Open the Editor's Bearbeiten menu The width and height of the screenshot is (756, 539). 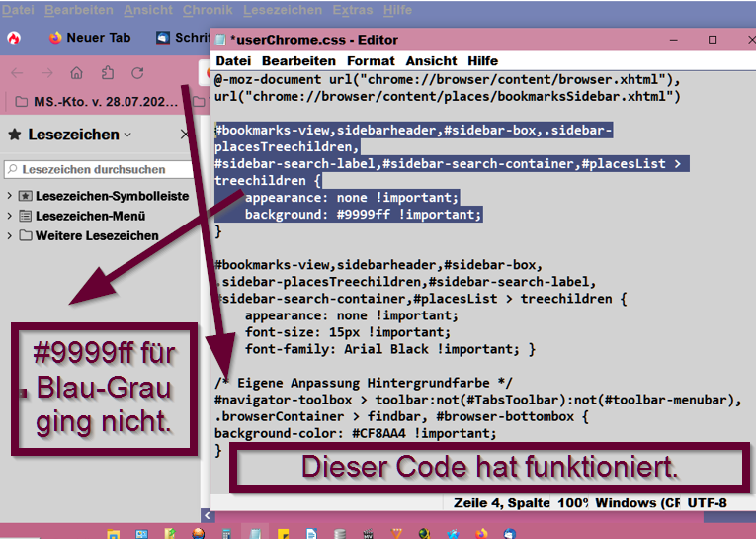[x=298, y=61]
